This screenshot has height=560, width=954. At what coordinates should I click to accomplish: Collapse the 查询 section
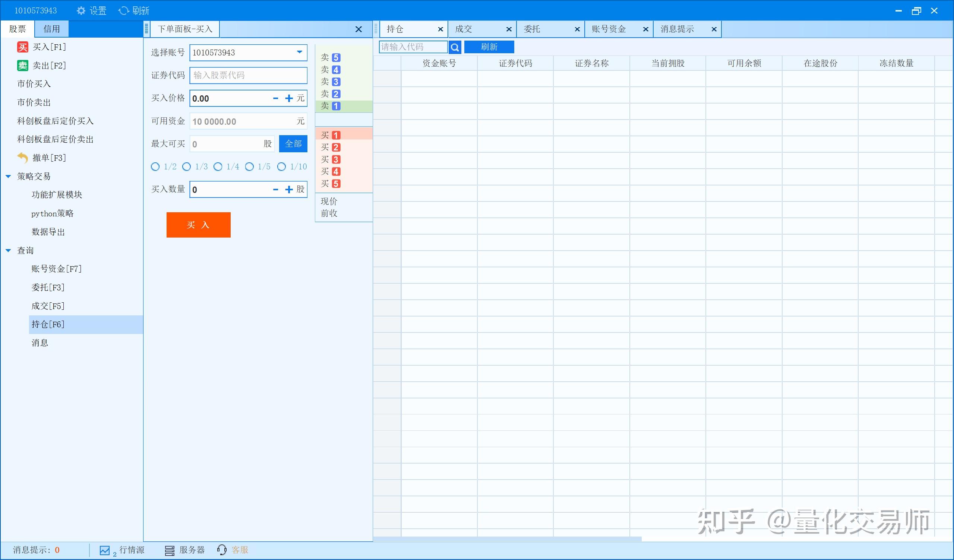(8, 250)
